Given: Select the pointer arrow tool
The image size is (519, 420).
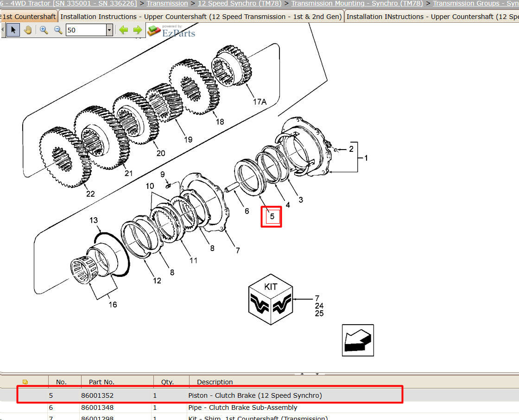Looking at the screenshot, I should pos(13,30).
